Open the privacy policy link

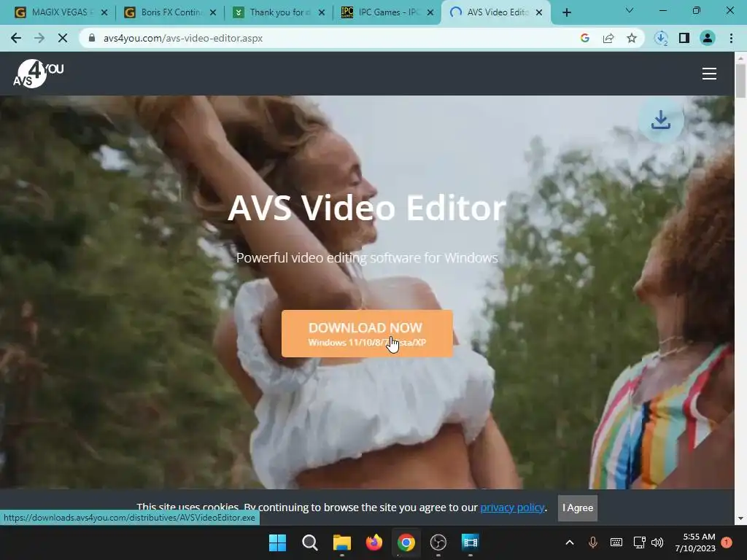(x=512, y=507)
